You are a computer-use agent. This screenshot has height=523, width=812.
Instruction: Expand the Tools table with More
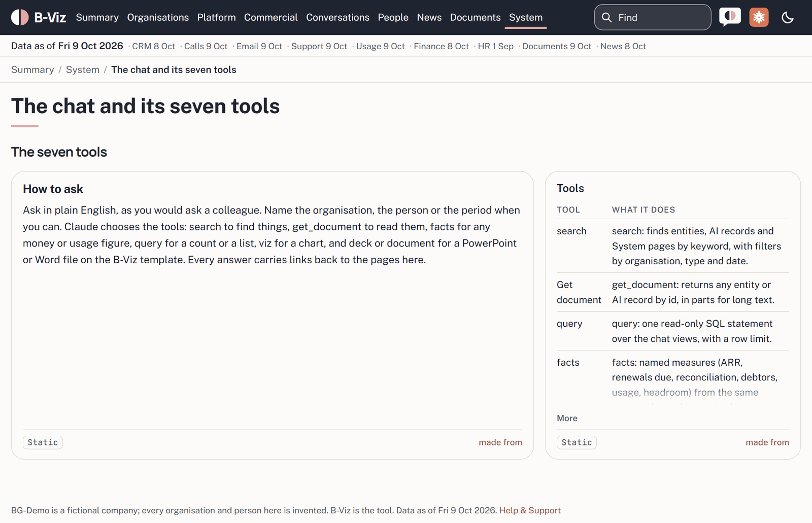point(567,418)
